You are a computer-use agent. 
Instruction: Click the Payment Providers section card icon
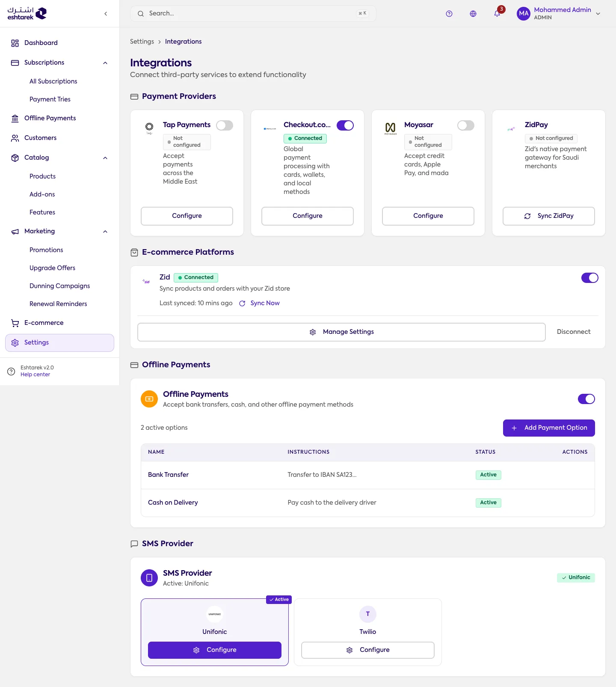[x=134, y=97]
